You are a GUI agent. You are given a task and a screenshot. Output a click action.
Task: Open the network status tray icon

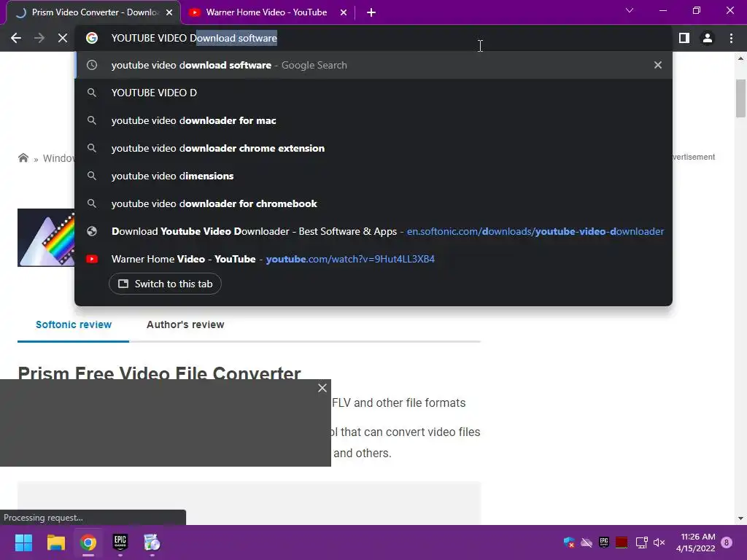641,542
